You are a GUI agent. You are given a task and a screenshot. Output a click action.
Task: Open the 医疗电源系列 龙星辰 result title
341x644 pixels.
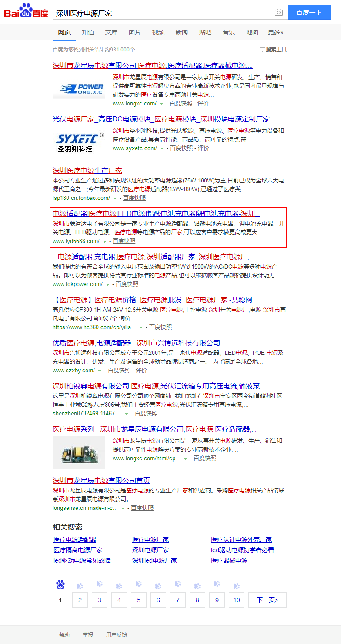pyautogui.click(x=154, y=429)
